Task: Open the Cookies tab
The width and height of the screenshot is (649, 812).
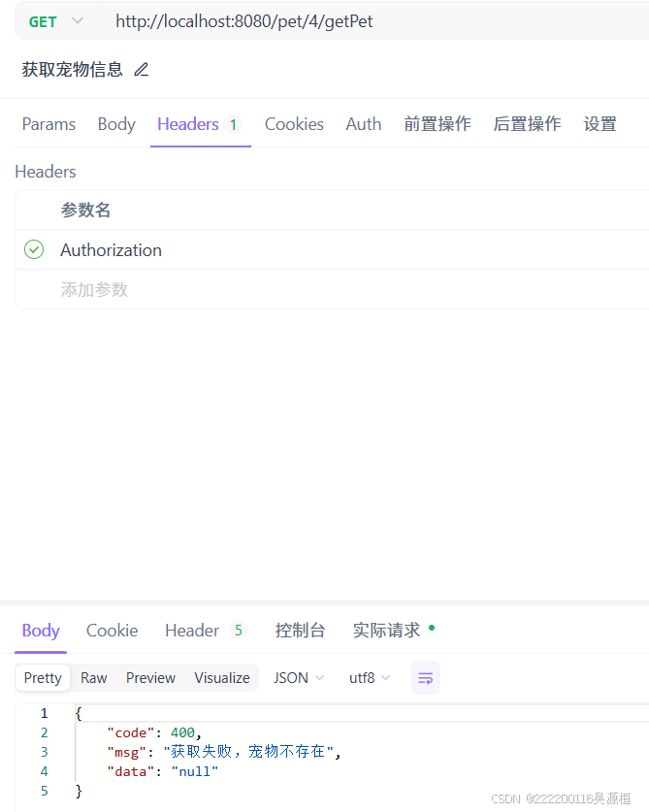Action: click(x=294, y=124)
